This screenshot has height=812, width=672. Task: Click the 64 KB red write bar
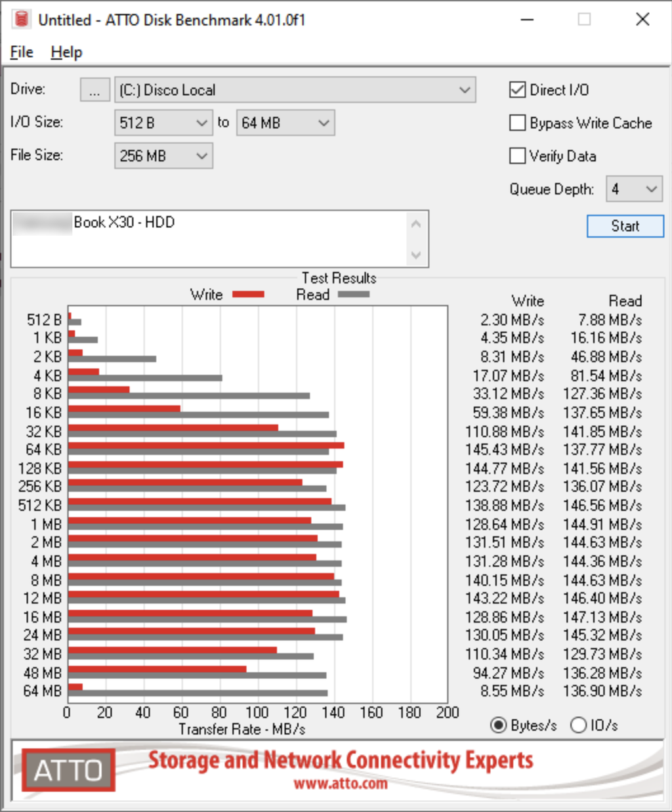pos(206,446)
